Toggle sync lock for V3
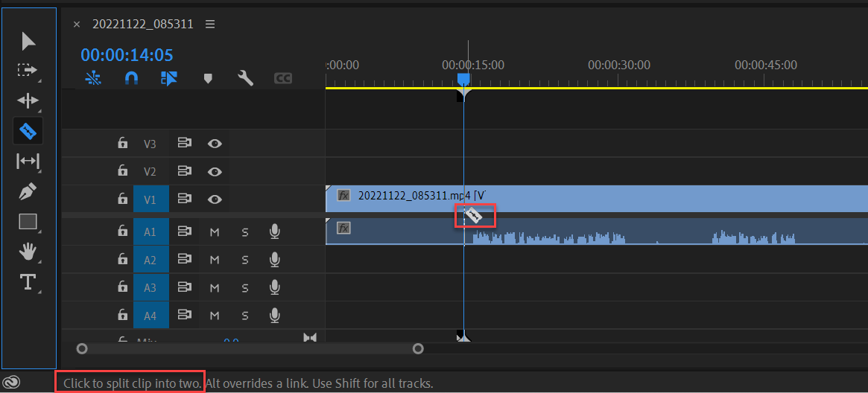 184,144
